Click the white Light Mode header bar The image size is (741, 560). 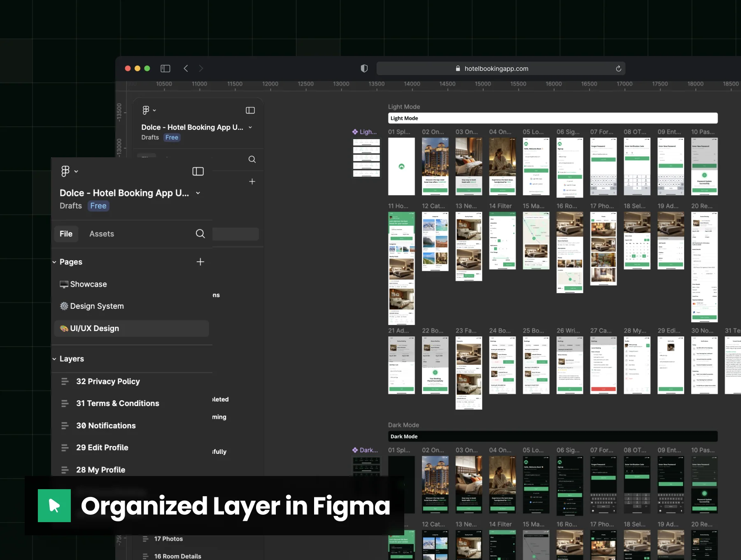click(553, 118)
